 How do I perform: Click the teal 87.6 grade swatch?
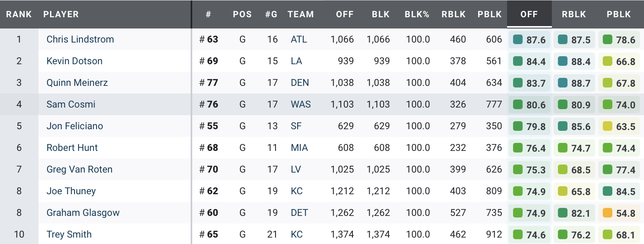(x=518, y=39)
